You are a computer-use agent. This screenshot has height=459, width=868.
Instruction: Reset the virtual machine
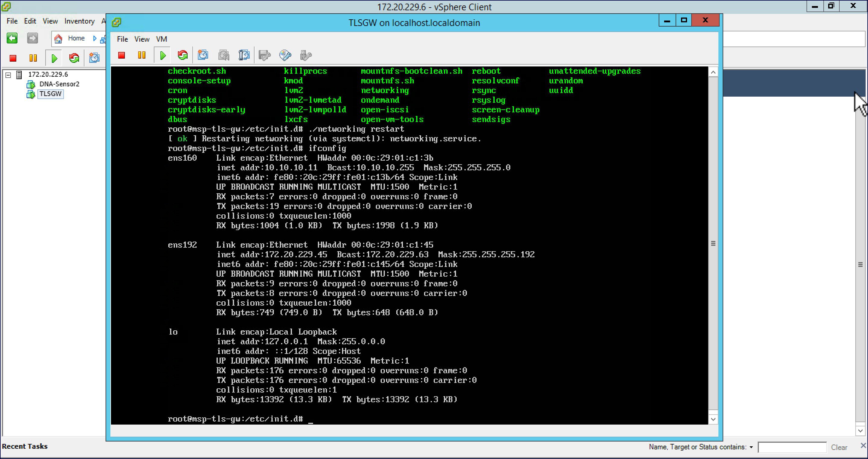coord(182,55)
